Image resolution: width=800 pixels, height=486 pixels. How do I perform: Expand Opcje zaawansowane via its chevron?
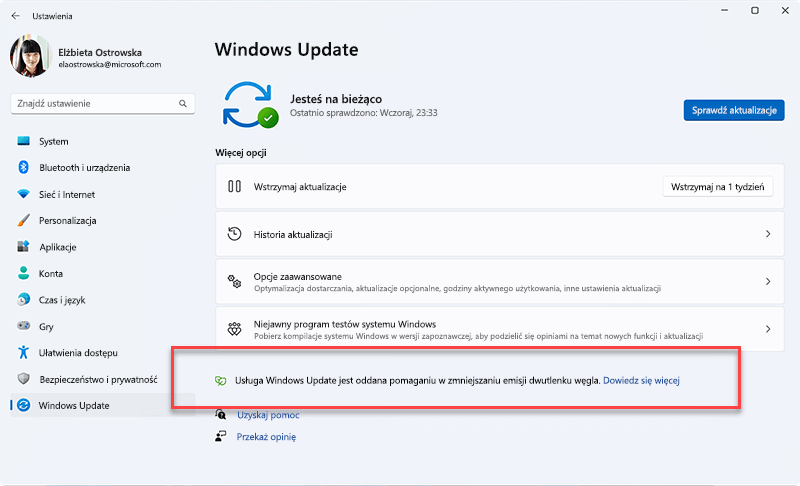pos(768,282)
